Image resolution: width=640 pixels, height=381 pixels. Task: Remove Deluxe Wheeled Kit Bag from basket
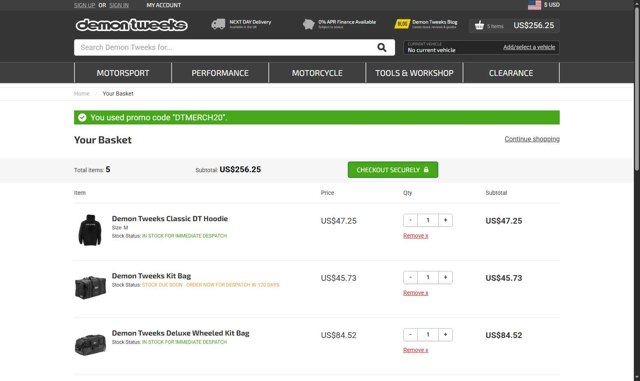(x=416, y=350)
